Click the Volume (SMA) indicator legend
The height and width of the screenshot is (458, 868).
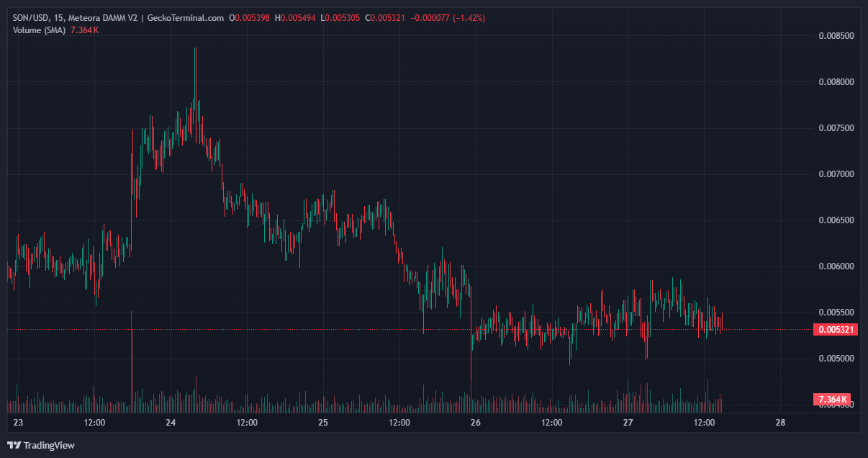(x=40, y=30)
